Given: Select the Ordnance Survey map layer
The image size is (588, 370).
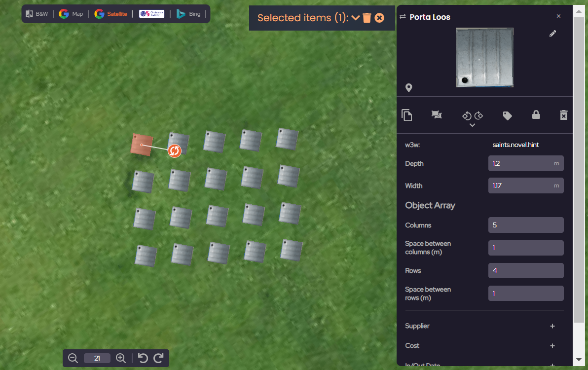Looking at the screenshot, I should (150, 14).
